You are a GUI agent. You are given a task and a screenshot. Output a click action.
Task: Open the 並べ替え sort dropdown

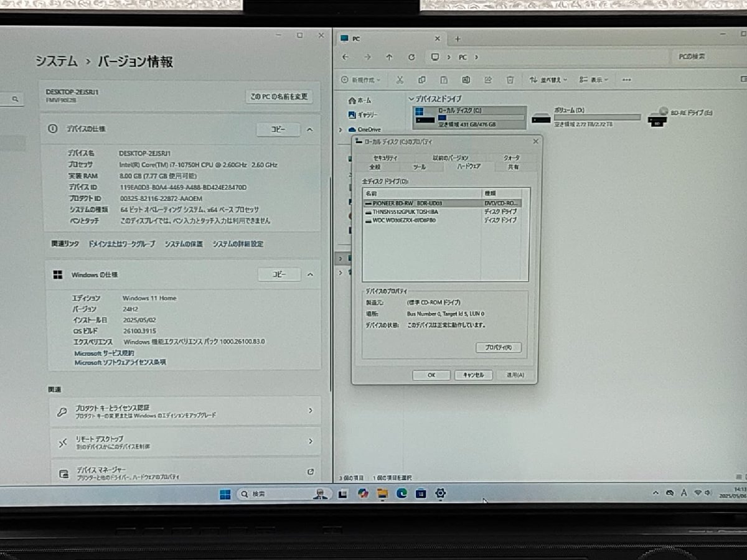click(548, 80)
